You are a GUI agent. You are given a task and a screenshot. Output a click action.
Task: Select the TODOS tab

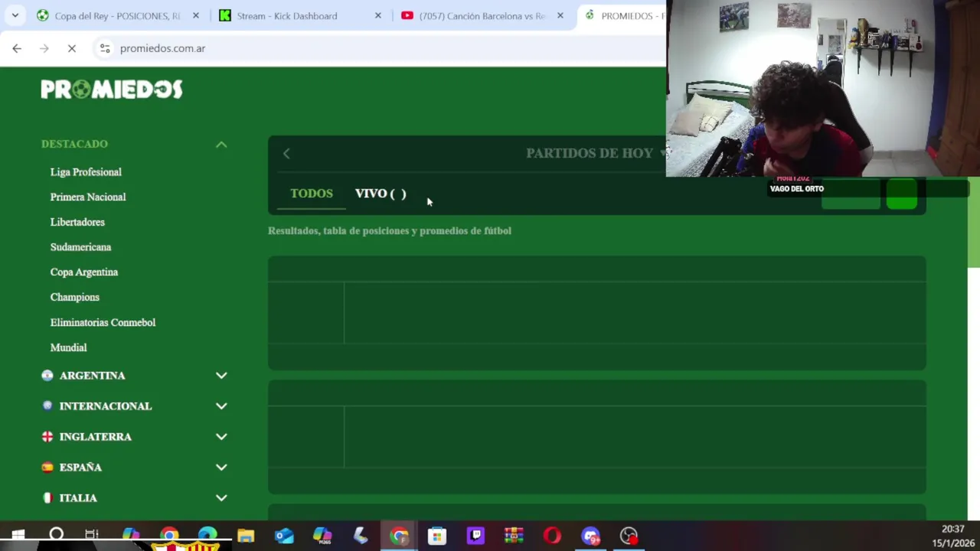[x=312, y=194]
